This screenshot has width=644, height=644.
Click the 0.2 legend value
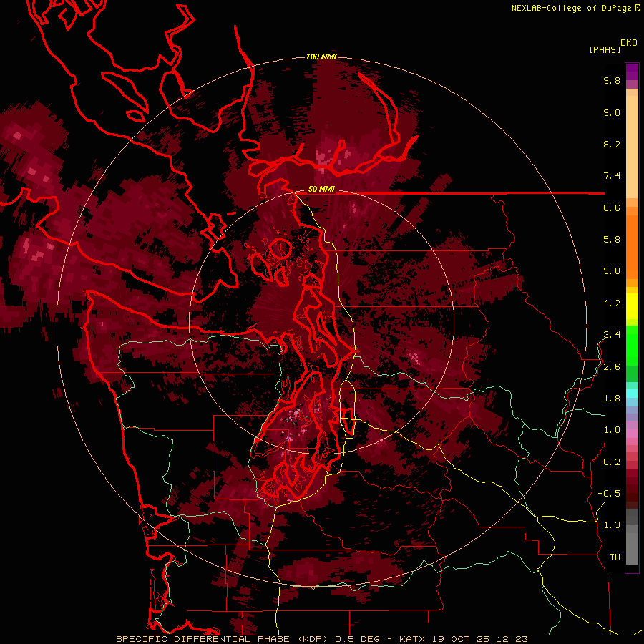coord(612,462)
